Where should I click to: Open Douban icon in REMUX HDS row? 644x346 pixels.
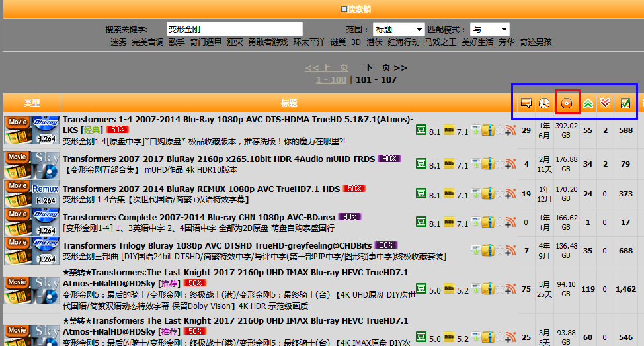tap(421, 194)
